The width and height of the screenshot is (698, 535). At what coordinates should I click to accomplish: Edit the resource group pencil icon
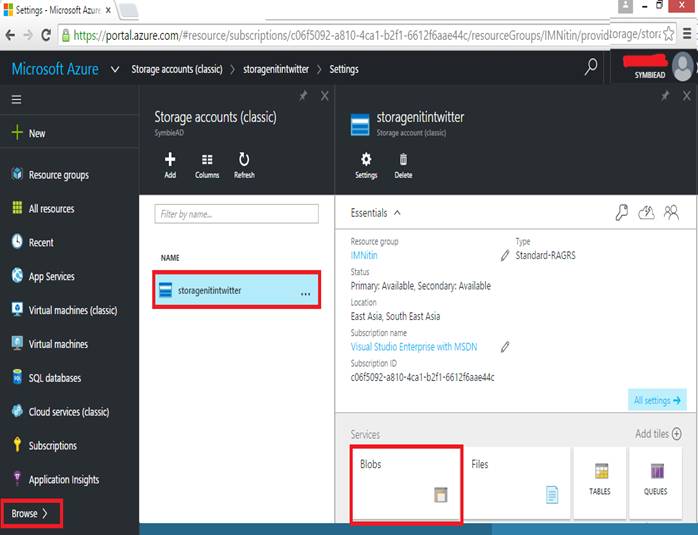(504, 255)
